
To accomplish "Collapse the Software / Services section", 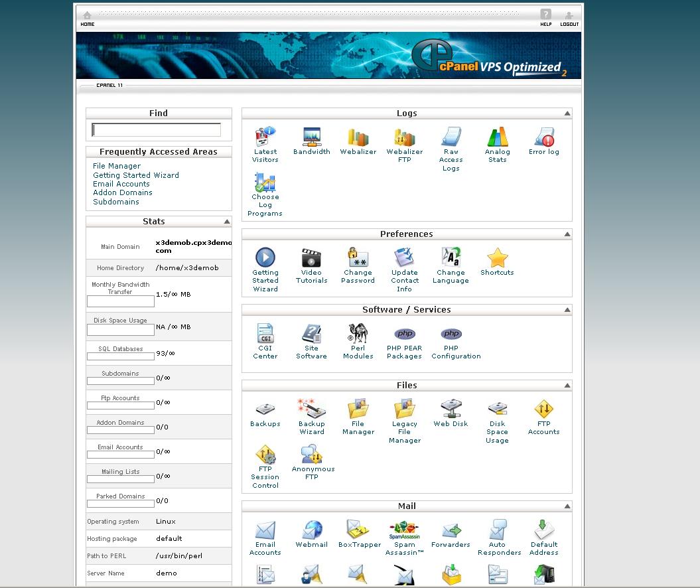I will (x=567, y=310).
